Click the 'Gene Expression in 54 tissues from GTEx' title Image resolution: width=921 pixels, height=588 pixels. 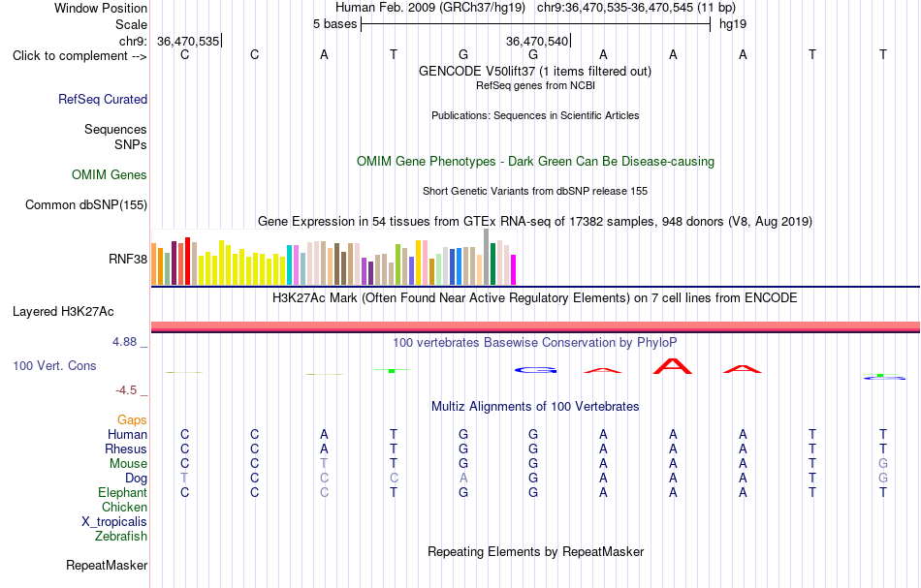(x=535, y=221)
